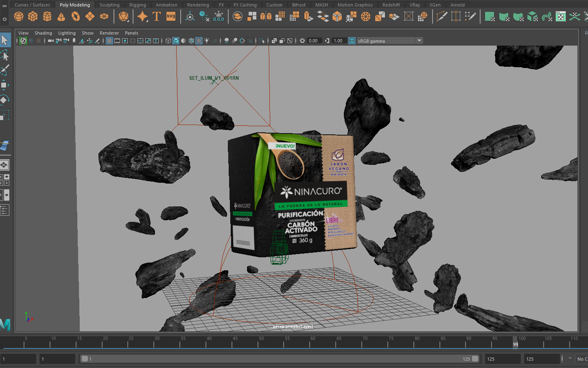The height and width of the screenshot is (368, 588).
Task: Create a polygon cone from the shelf
Action: 61,16
